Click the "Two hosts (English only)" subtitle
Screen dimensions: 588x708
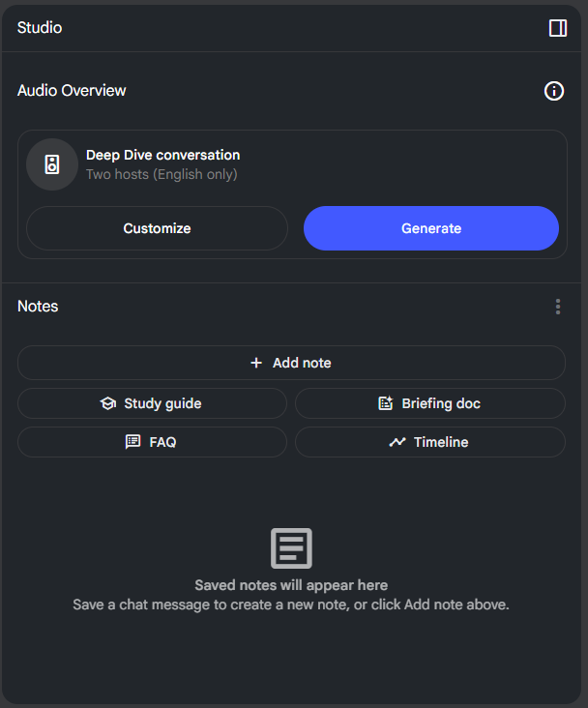(162, 174)
